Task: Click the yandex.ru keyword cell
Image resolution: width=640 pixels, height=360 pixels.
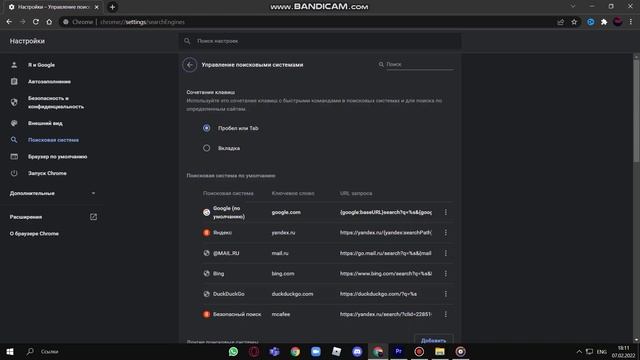Action: (x=283, y=233)
